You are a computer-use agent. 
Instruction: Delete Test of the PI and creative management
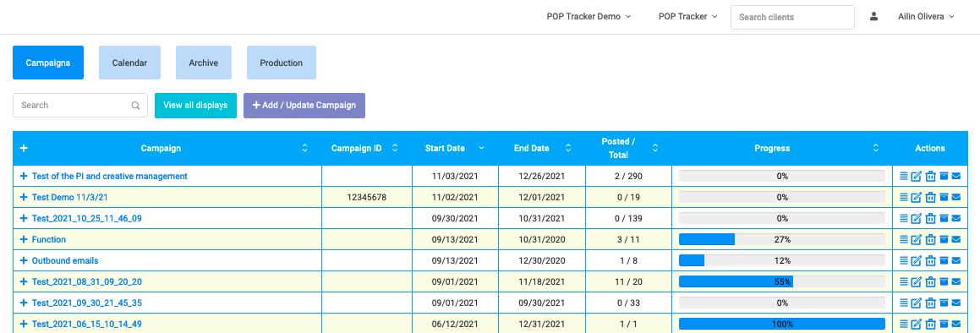point(931,177)
